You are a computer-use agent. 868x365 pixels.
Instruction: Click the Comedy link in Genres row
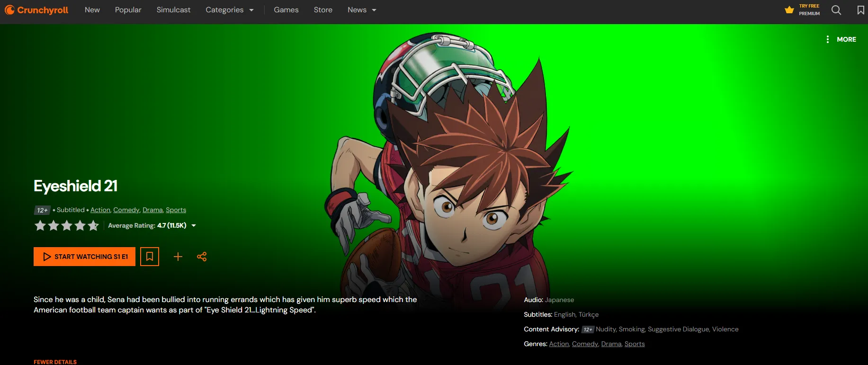[585, 344]
